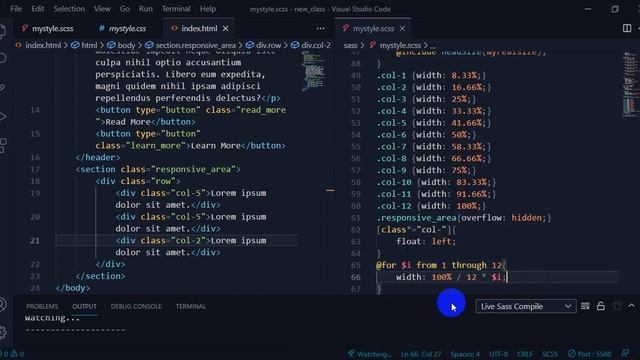
Task: Select mystyle.scss tab in right editor group
Action: point(373,28)
